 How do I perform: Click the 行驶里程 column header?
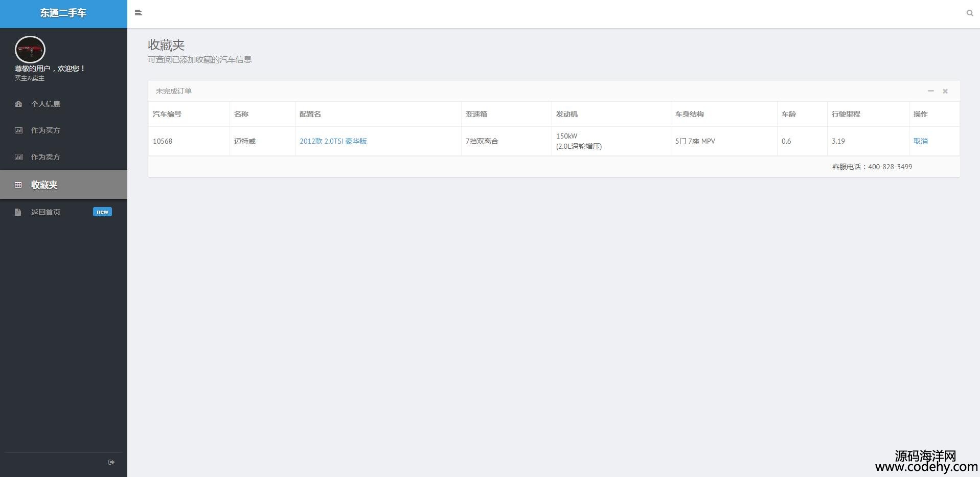(846, 114)
